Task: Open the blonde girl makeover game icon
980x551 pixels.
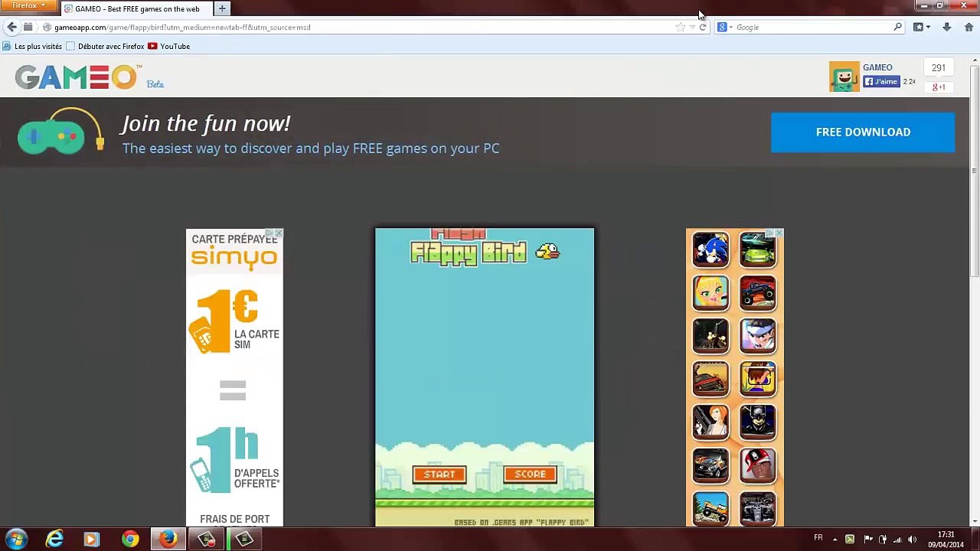Action: pyautogui.click(x=710, y=293)
